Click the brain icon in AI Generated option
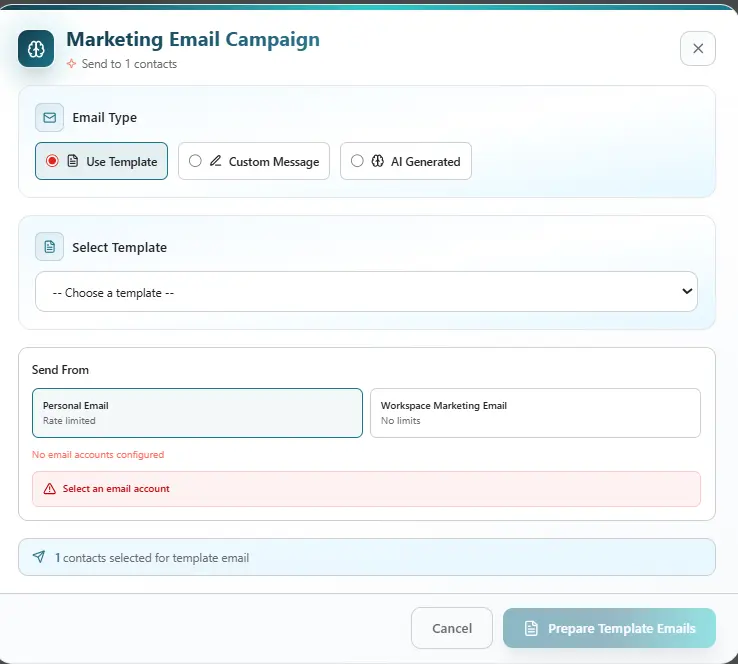This screenshot has height=664, width=738. click(377, 161)
